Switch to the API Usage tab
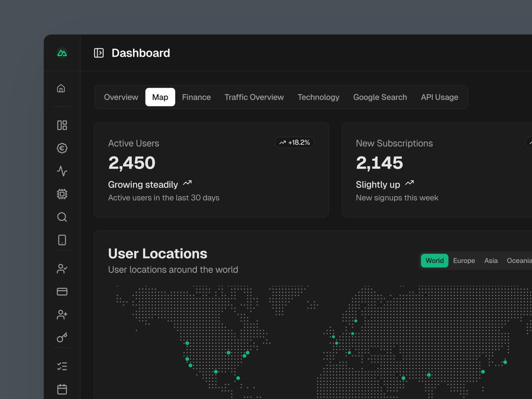 [x=439, y=97]
